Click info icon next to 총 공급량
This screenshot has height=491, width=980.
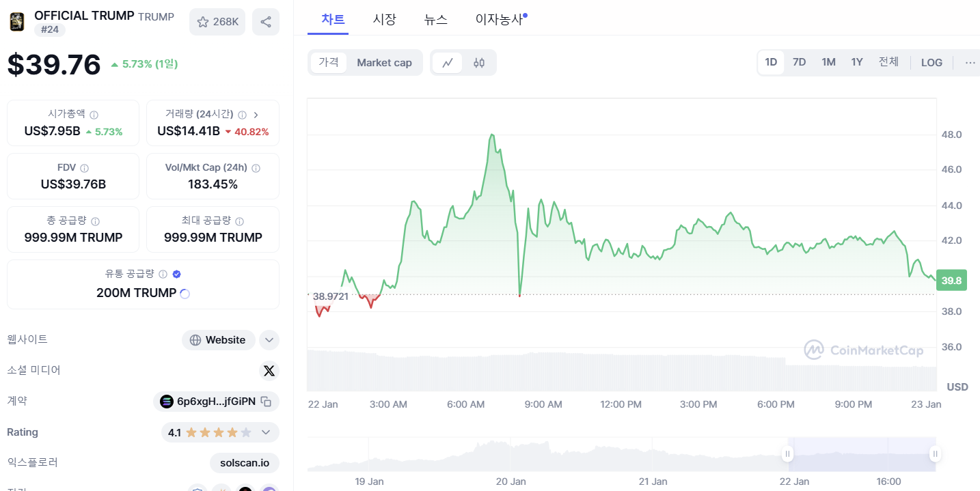[x=95, y=221]
